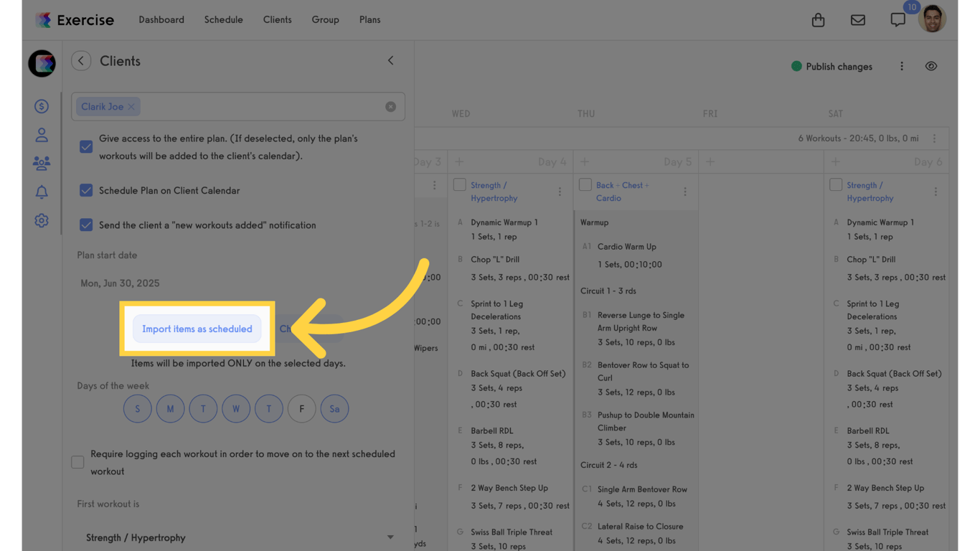Enable 'Require logging each workout' checkbox
This screenshot has width=980, height=551.
[x=77, y=462]
